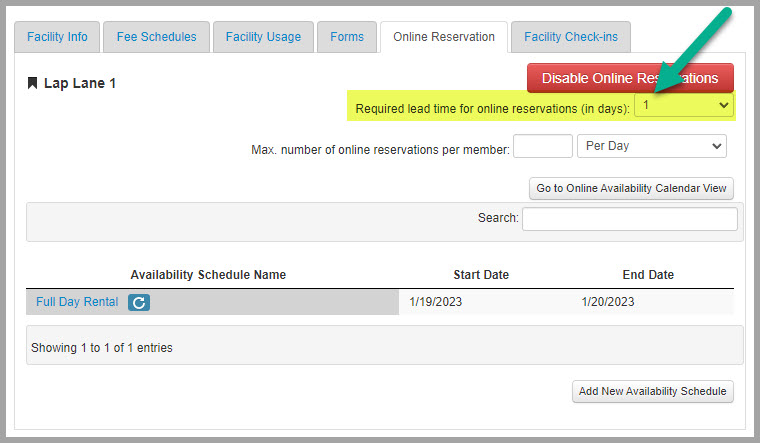Click the Online Reservation tab
760x443 pixels.
444,37
